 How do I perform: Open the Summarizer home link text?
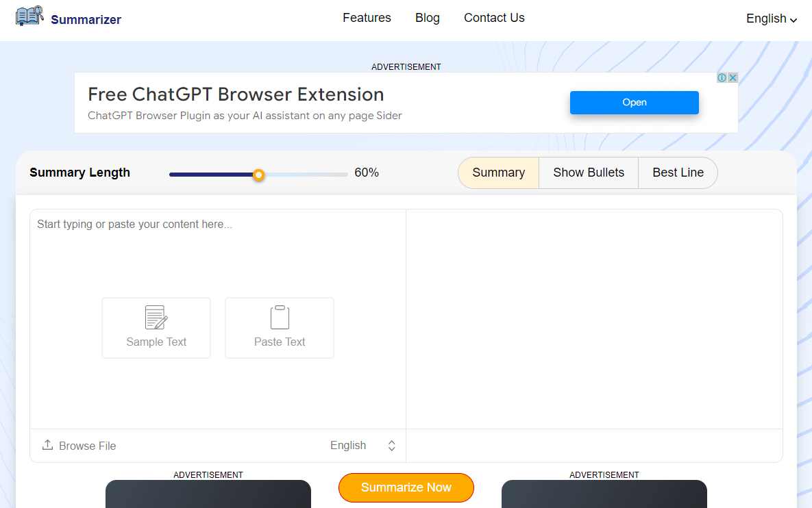tap(86, 20)
